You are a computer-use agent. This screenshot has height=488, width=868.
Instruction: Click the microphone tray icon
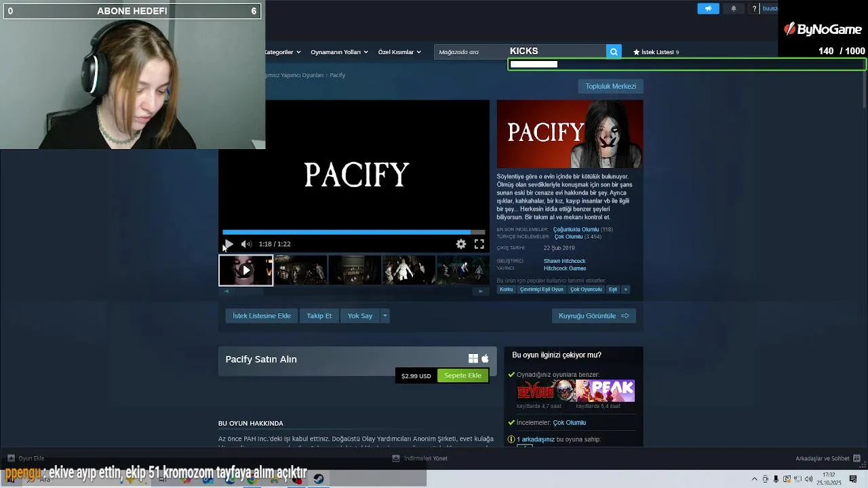click(776, 479)
